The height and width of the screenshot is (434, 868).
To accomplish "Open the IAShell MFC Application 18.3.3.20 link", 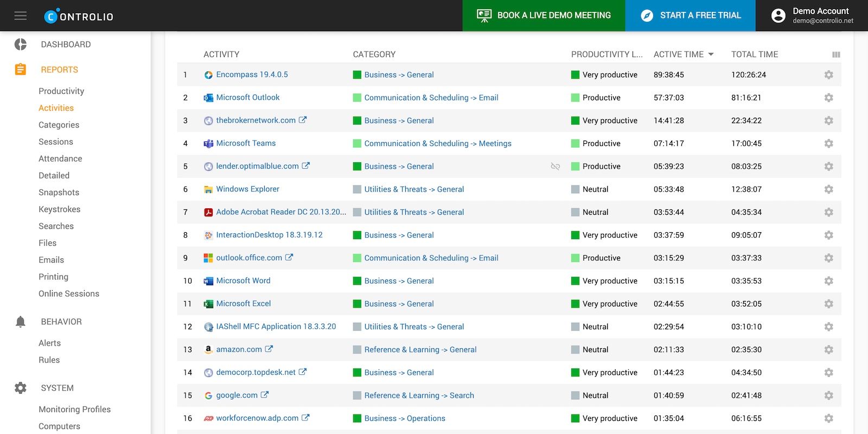I will [276, 326].
